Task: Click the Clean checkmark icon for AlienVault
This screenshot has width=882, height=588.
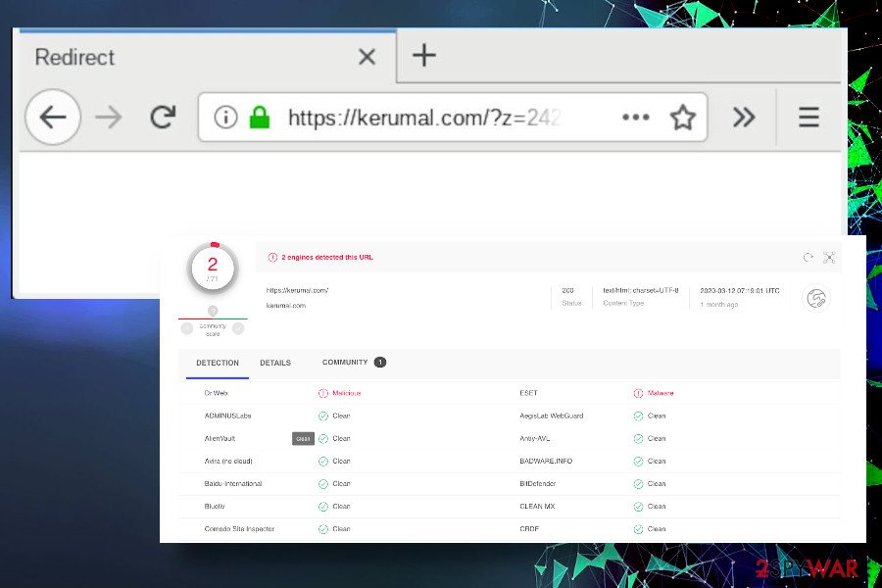Action: [323, 438]
